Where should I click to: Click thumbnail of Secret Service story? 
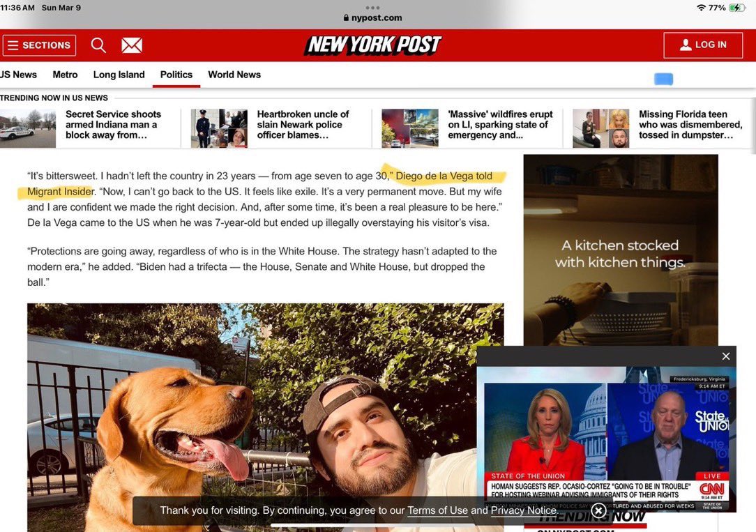27,128
